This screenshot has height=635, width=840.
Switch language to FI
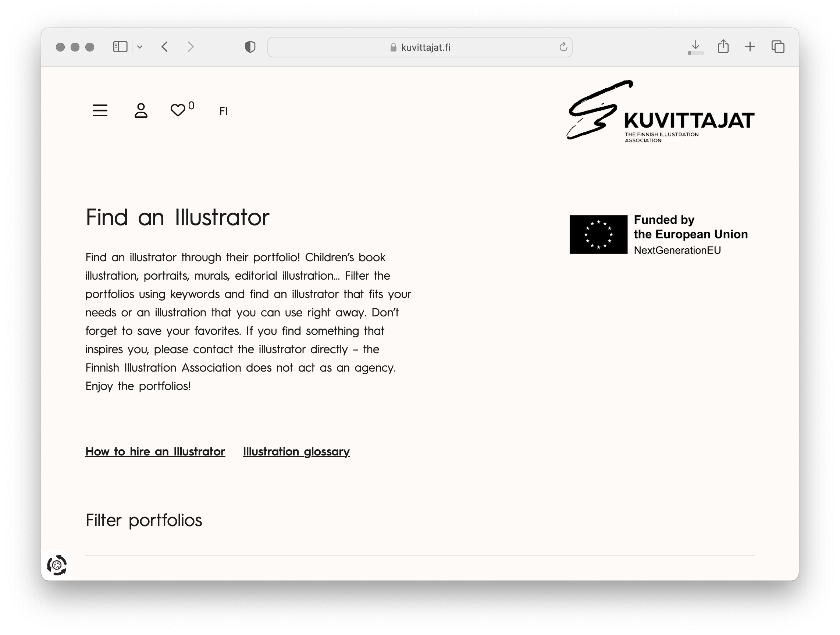tap(223, 111)
